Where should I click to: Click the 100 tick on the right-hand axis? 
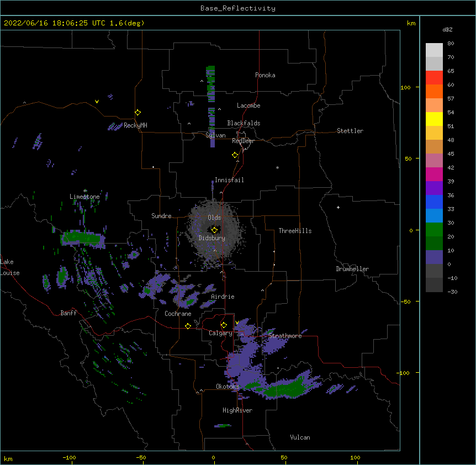point(405,87)
